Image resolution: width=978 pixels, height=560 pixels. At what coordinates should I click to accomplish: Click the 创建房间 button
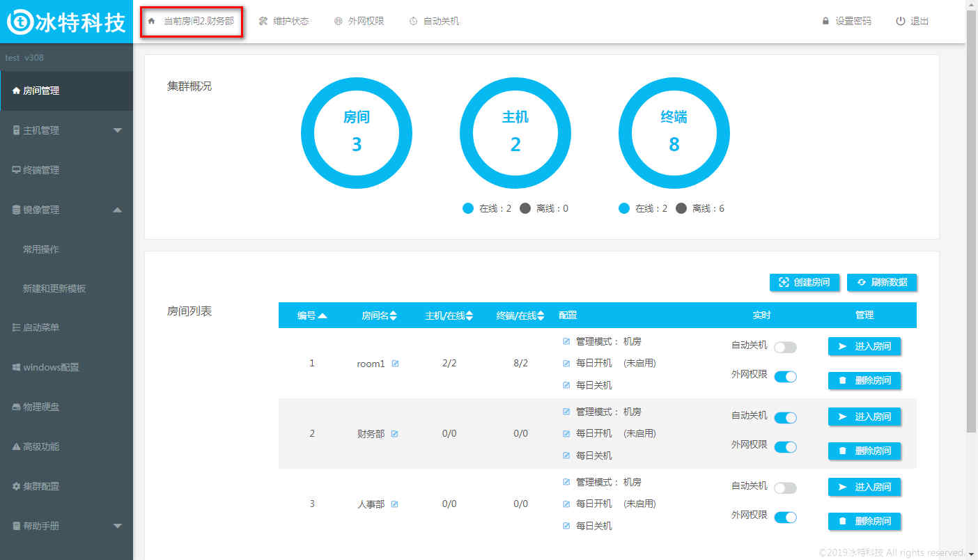pyautogui.click(x=805, y=282)
